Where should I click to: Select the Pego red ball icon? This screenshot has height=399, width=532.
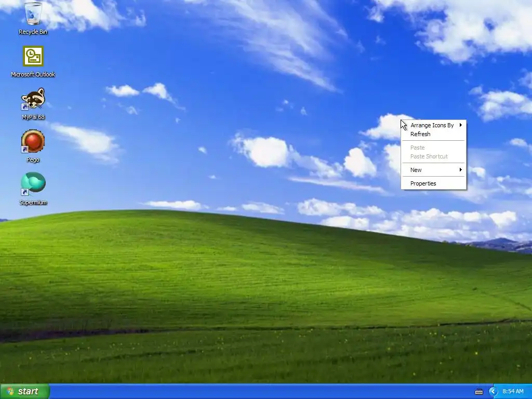[33, 141]
